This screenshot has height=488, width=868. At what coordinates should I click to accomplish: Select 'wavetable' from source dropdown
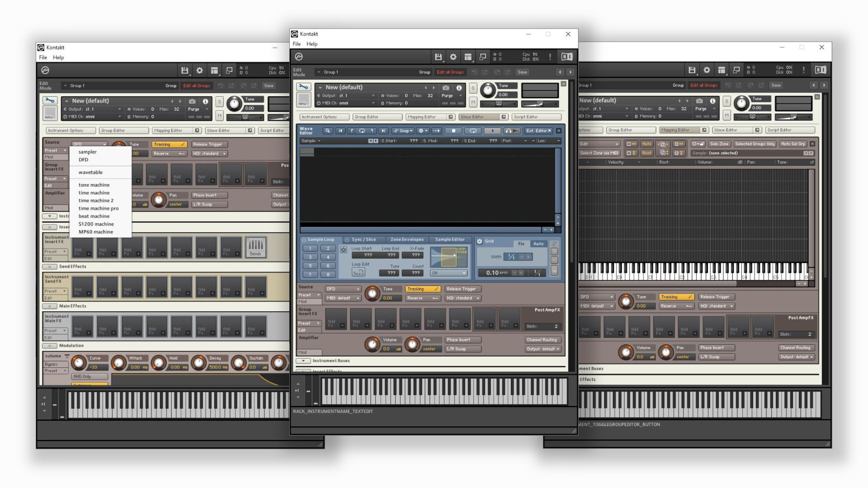[90, 172]
